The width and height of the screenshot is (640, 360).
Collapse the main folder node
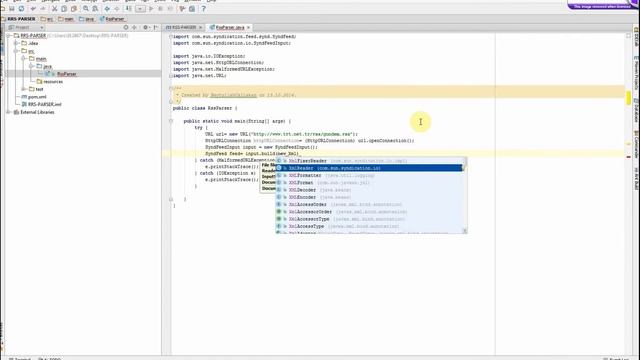point(24,59)
